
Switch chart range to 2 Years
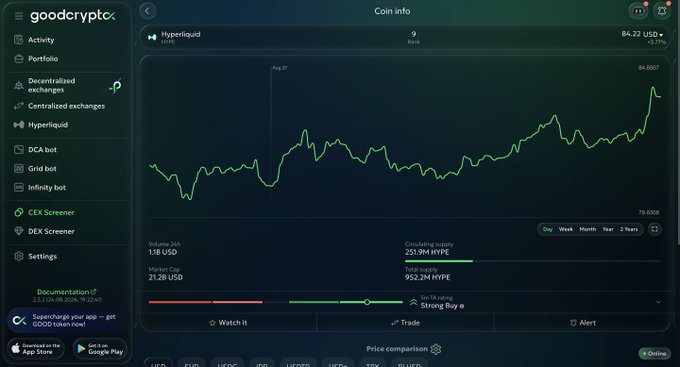pos(629,229)
